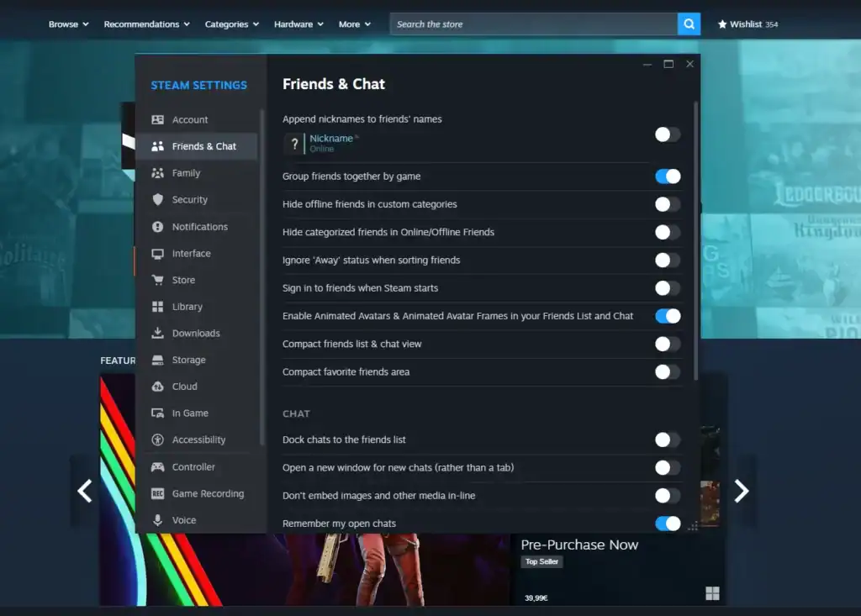Screen dimensions: 861x616
Task: Select the Controller gamepad icon
Action: [x=157, y=467]
